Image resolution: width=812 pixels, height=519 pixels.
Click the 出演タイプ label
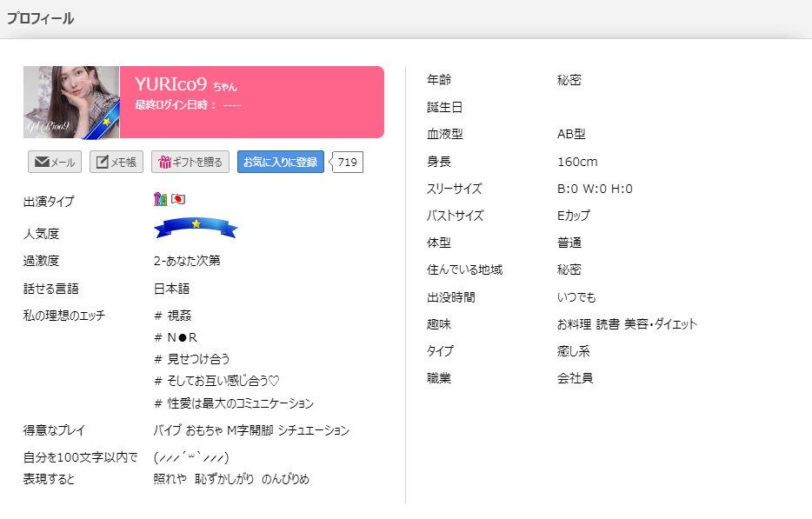click(x=49, y=202)
